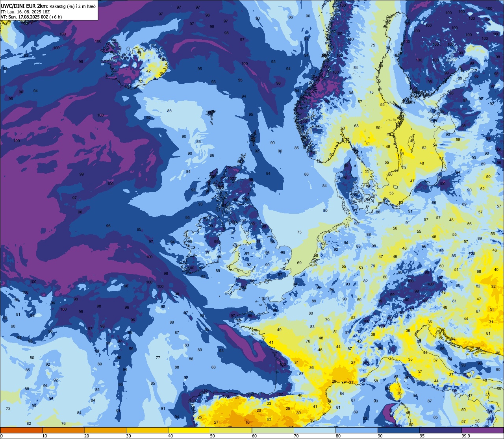Select the 'IT: Lau. 16. 08. 2025 18Z' line

[25, 12]
